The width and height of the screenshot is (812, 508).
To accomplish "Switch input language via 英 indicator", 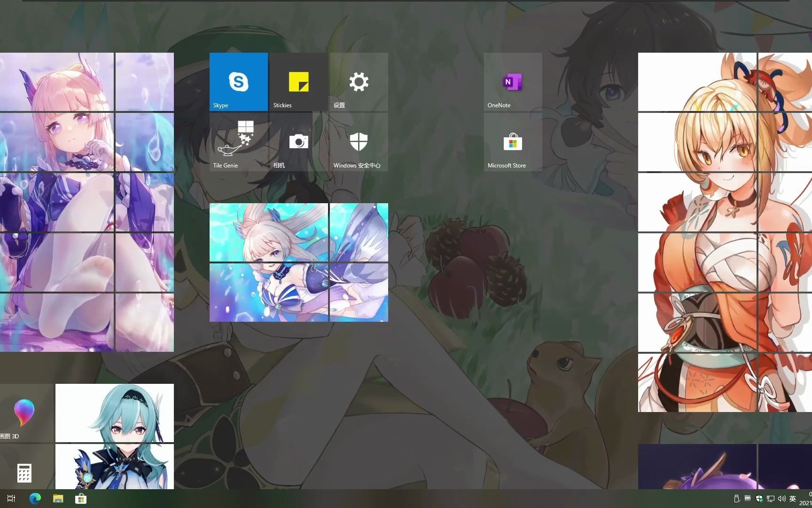I will (793, 499).
